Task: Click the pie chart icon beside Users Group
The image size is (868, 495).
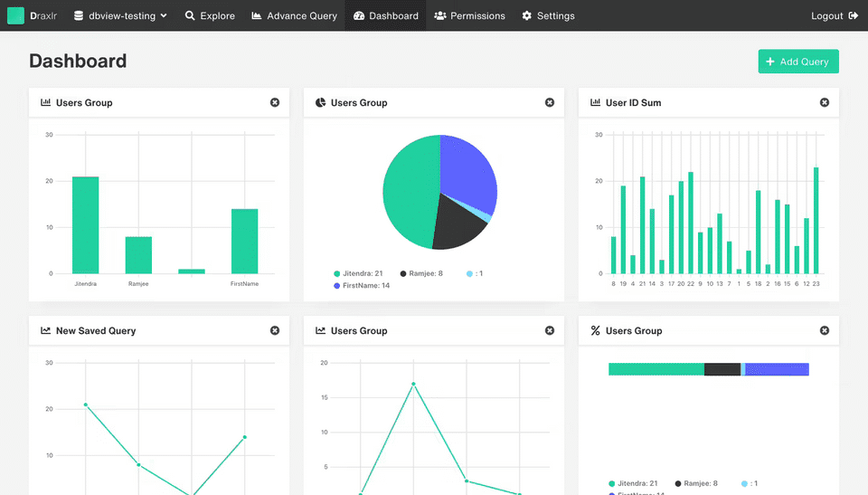Action: click(x=320, y=102)
